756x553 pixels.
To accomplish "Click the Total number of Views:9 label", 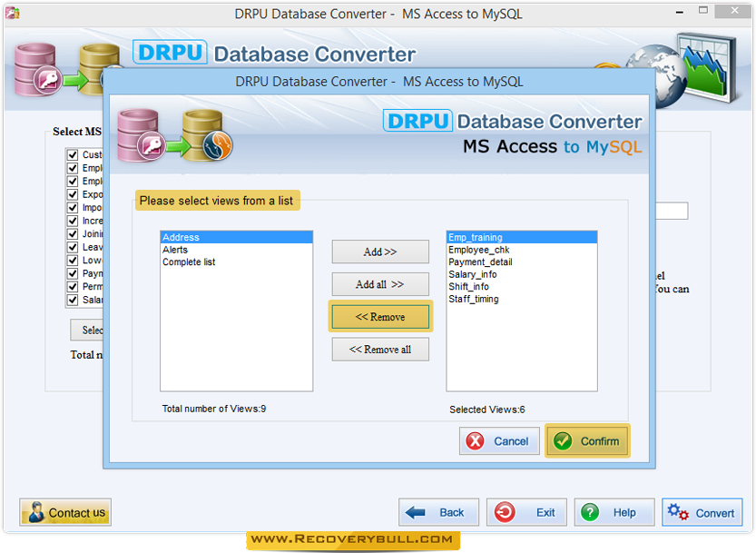I will pos(213,409).
